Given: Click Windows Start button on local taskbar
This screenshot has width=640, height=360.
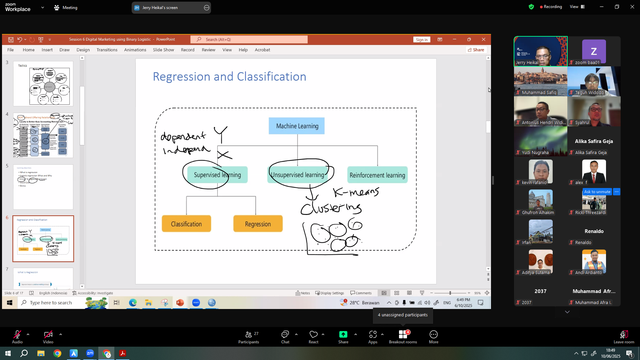Looking at the screenshot, I should pyautogui.click(x=8, y=353).
